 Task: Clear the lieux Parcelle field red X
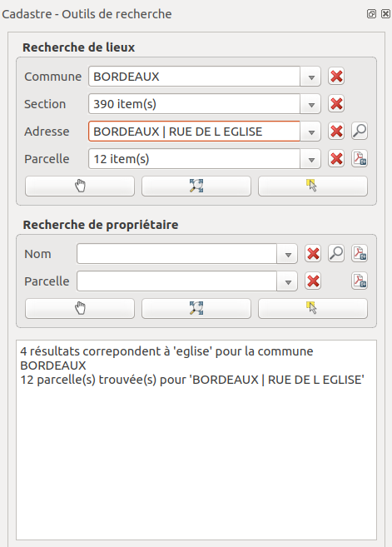[336, 159]
